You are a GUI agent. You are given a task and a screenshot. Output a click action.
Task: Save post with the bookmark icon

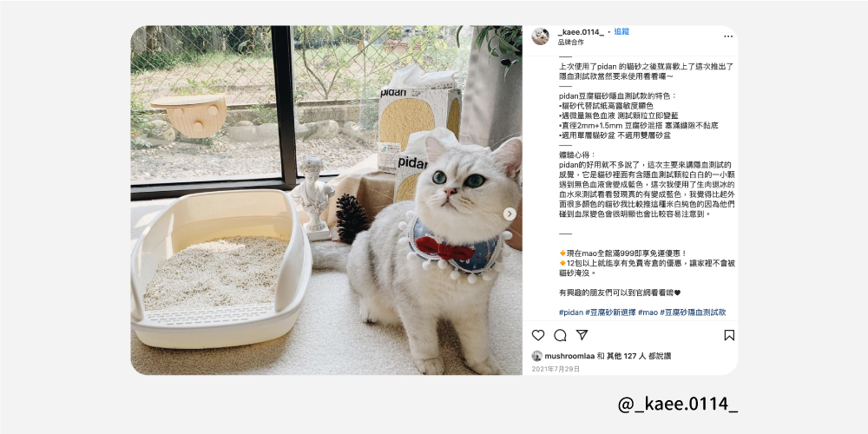tap(729, 335)
